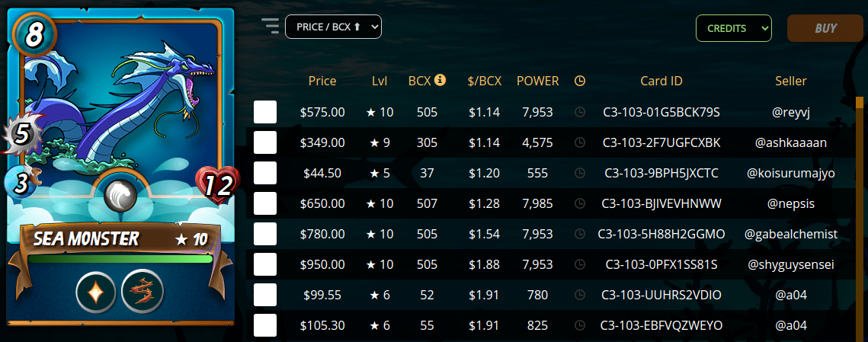Click the mana cost 8 orb
The width and height of the screenshot is (868, 342).
click(34, 34)
